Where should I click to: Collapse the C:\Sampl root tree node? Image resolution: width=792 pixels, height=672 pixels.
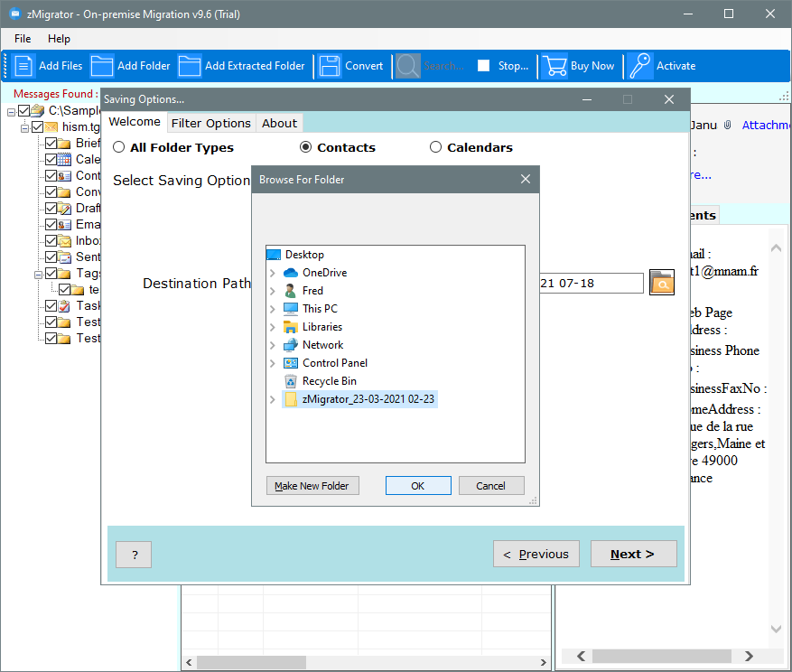tap(11, 112)
